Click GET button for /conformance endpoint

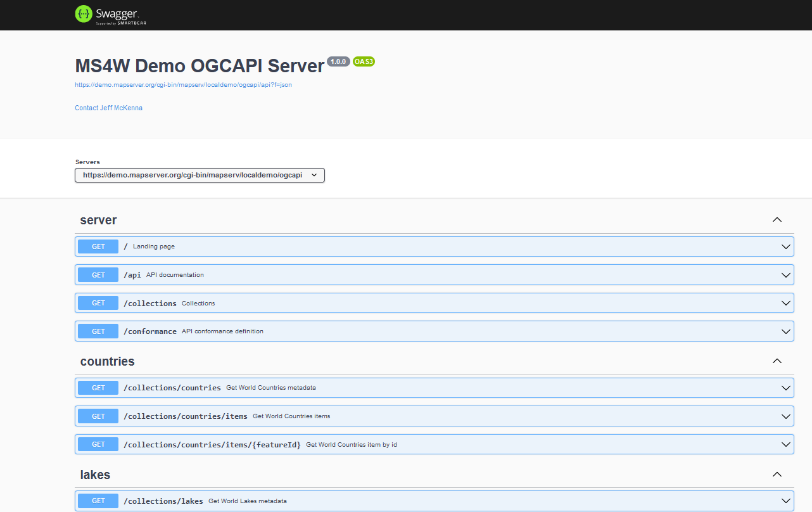pos(98,331)
